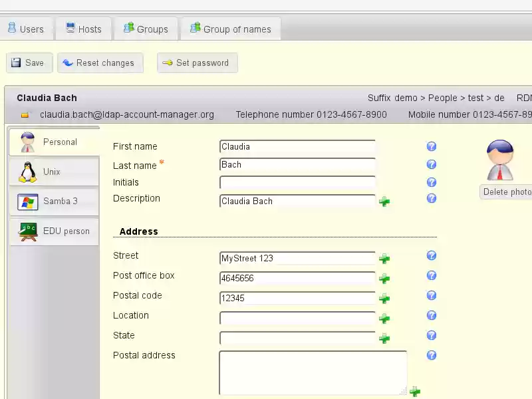Viewport: 532px width, 399px height.
Task: Click the green plus beside the Street field
Action: 384,258
